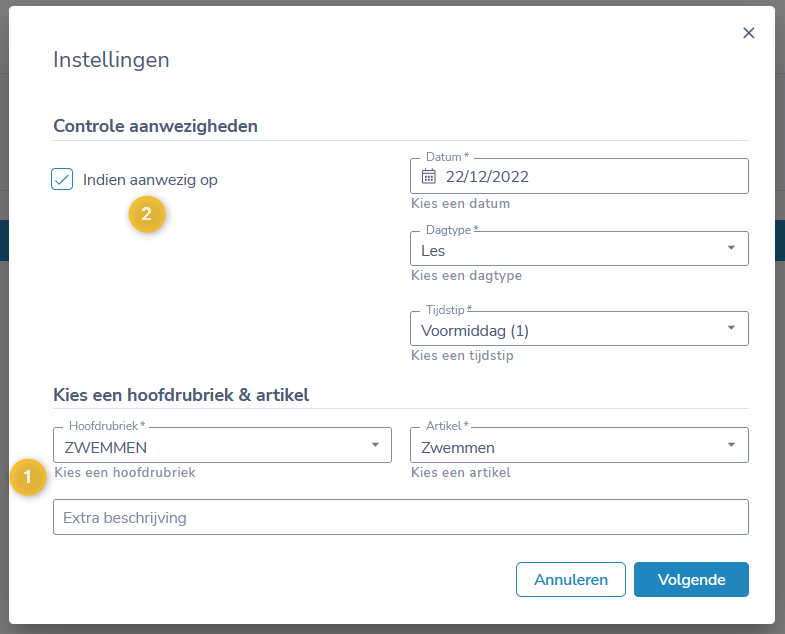Open the Hoofdrubriek dropdown showing ZWEMMEN
Screen dimensions: 785x634
click(x=210, y=447)
